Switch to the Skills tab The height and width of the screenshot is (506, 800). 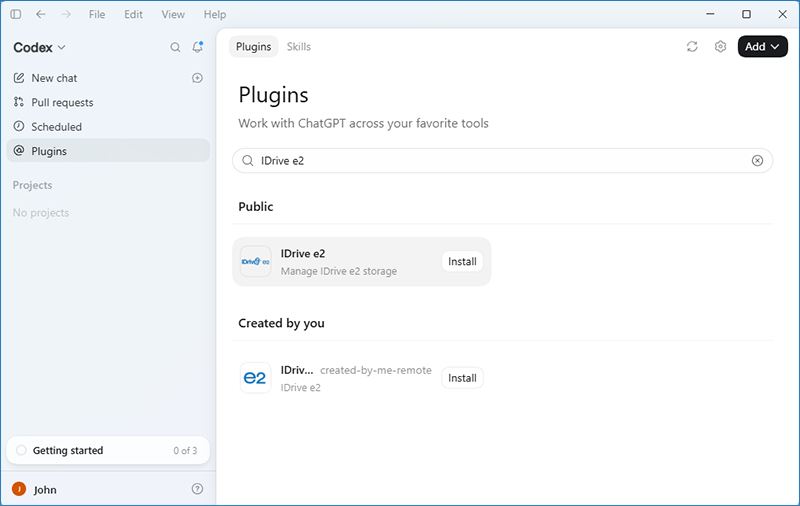tap(298, 46)
